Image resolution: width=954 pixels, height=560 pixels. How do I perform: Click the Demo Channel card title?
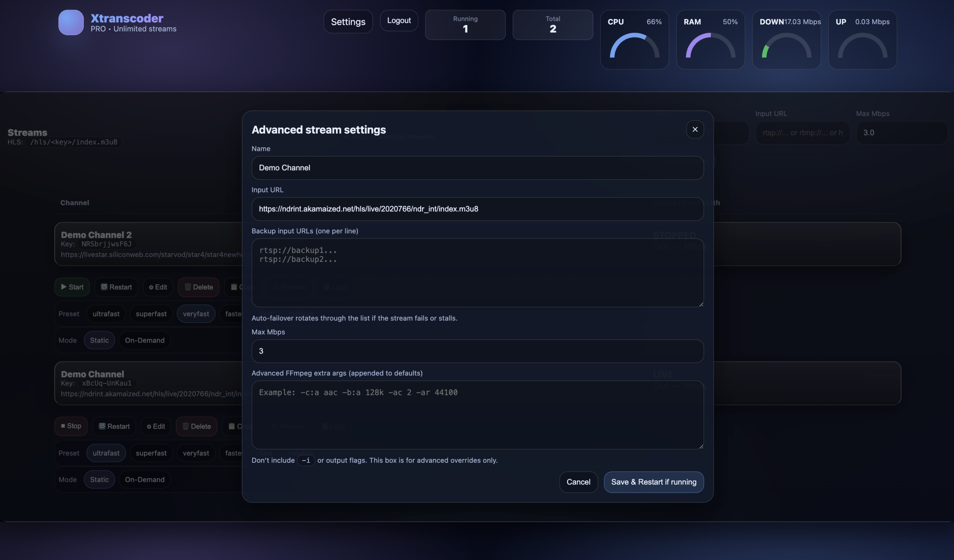click(92, 374)
